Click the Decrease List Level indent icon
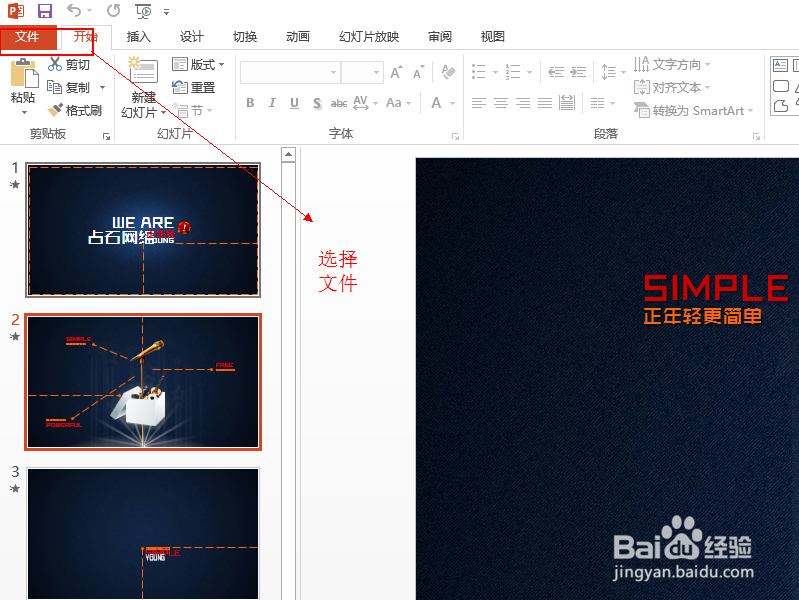This screenshot has width=799, height=600. point(555,72)
